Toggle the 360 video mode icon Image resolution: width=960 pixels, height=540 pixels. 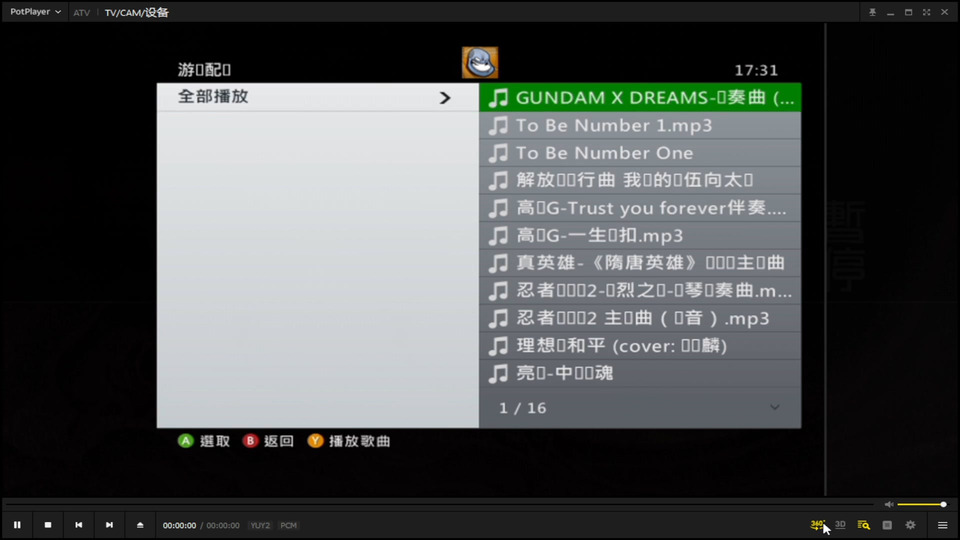[817, 525]
